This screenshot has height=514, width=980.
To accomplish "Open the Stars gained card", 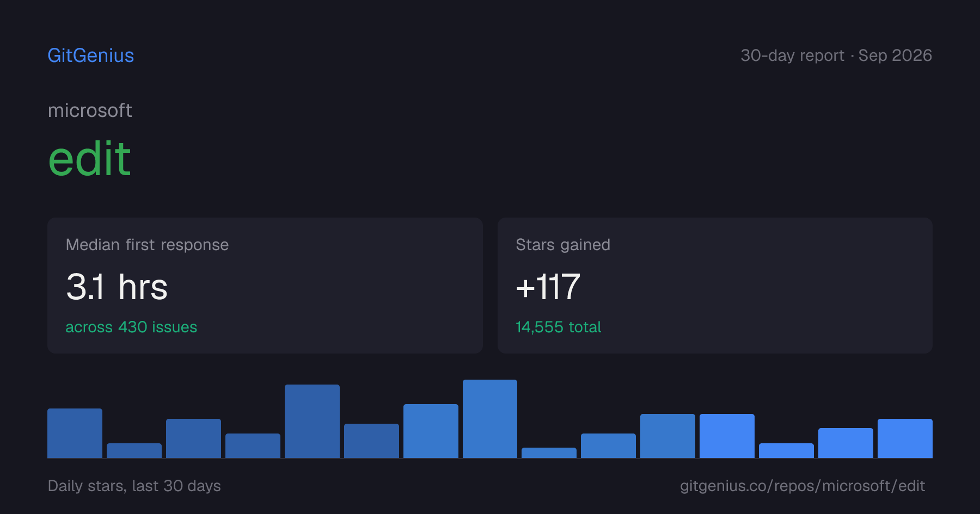I will (715, 286).
